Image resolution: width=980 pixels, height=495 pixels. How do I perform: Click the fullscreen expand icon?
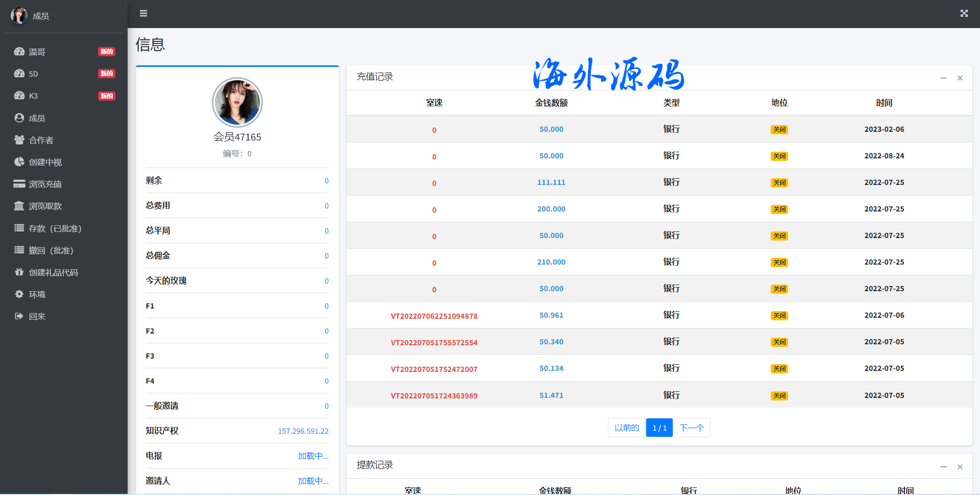pyautogui.click(x=964, y=13)
